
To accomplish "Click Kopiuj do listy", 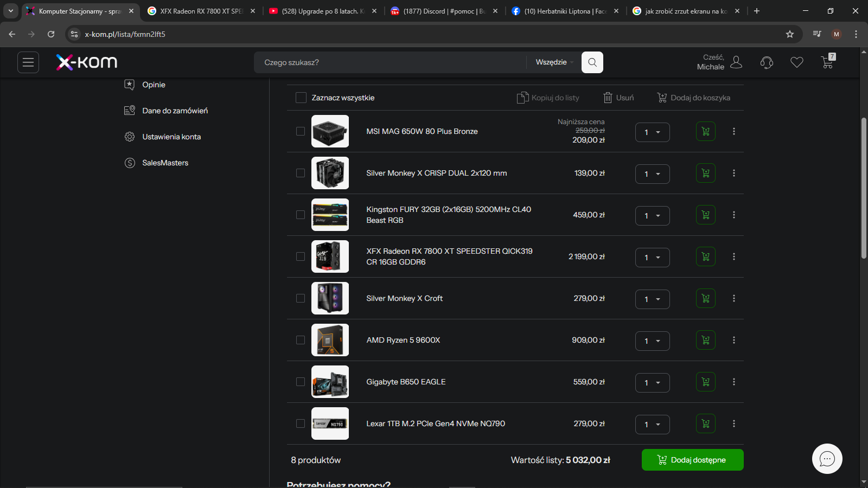I will coord(548,98).
